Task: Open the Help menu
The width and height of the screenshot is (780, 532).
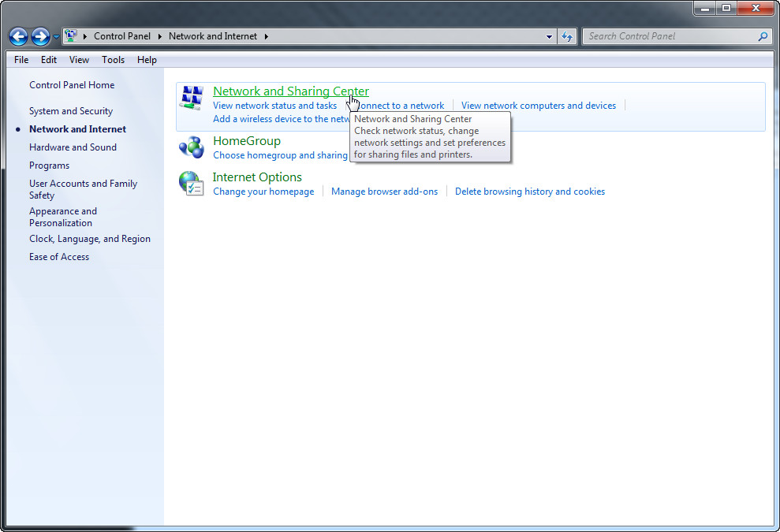Action: coord(147,60)
